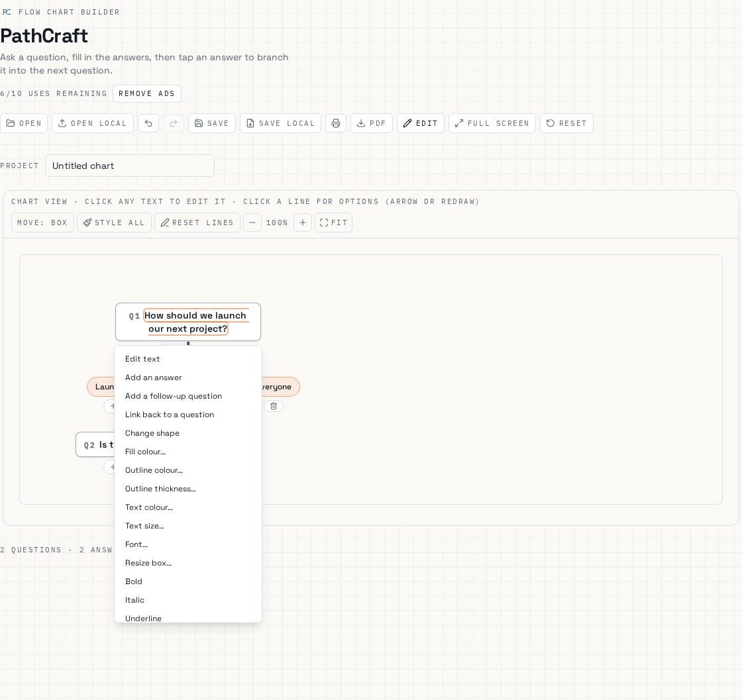Zoom out with the minus button
The image size is (742, 700).
tap(252, 223)
